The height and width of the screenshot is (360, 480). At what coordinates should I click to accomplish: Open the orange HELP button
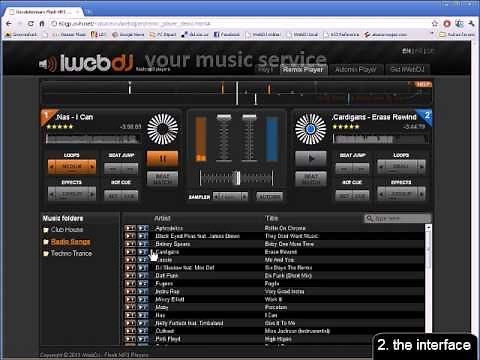tap(423, 84)
